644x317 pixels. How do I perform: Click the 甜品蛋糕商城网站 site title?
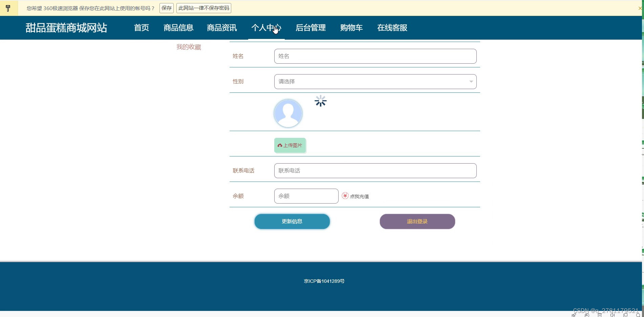point(66,28)
